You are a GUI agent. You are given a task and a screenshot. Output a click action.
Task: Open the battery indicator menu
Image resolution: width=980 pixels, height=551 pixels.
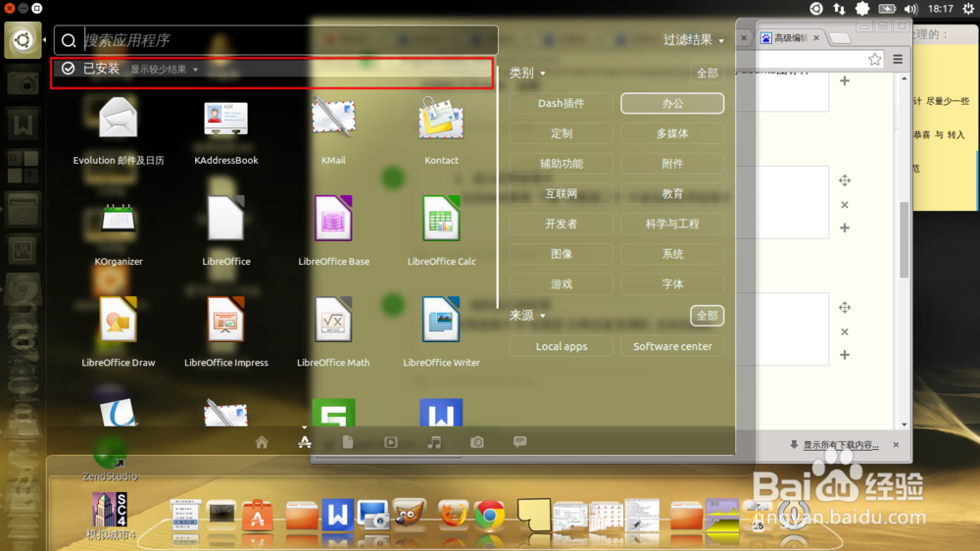click(x=887, y=9)
